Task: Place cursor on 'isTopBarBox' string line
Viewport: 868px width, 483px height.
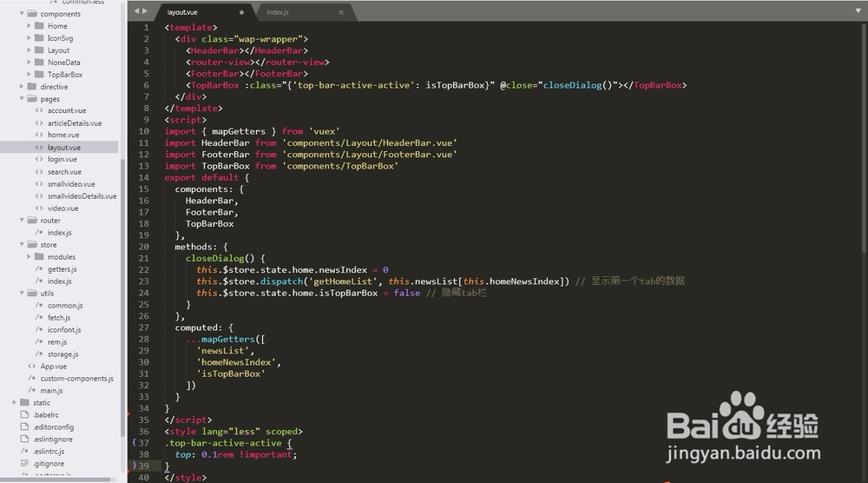Action: [231, 374]
